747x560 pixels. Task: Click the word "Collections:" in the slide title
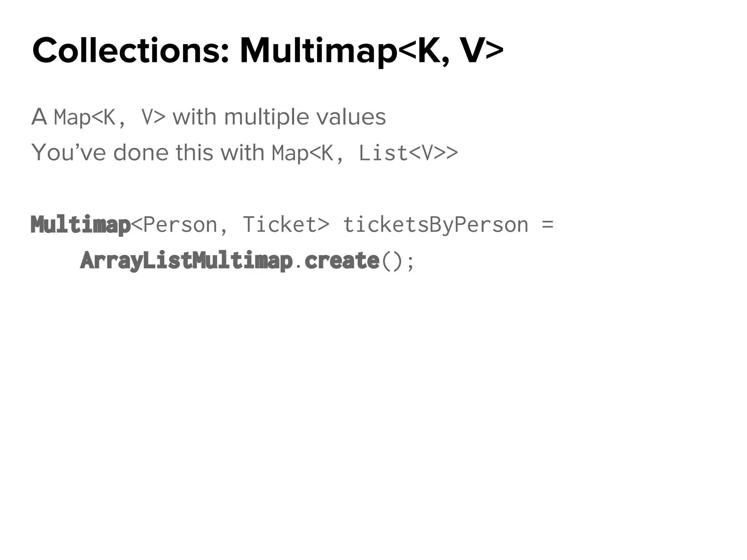[131, 51]
